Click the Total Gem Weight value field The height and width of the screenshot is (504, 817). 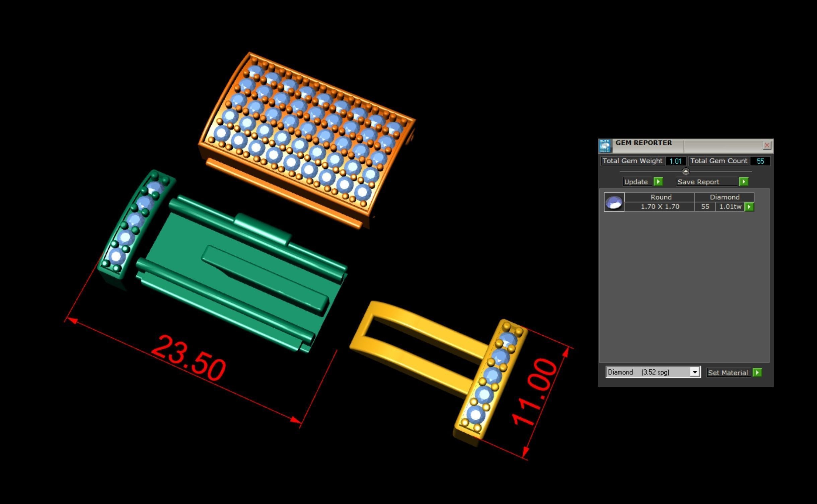tap(675, 161)
